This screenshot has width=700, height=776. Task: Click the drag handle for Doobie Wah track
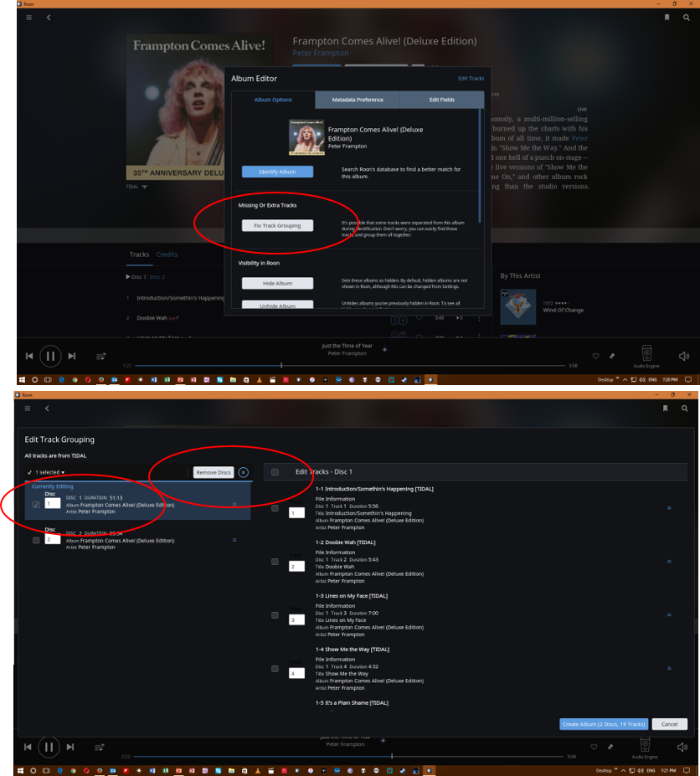669,561
